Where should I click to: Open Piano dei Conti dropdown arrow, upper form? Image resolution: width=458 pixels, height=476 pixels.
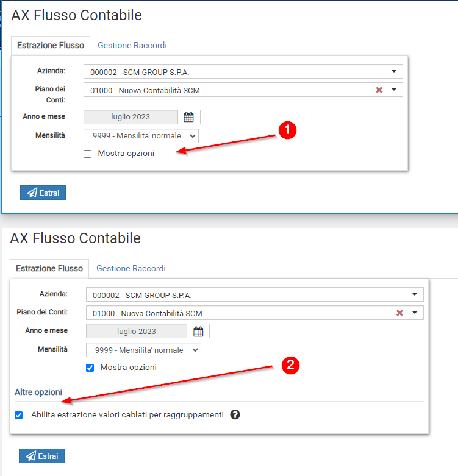(x=394, y=90)
